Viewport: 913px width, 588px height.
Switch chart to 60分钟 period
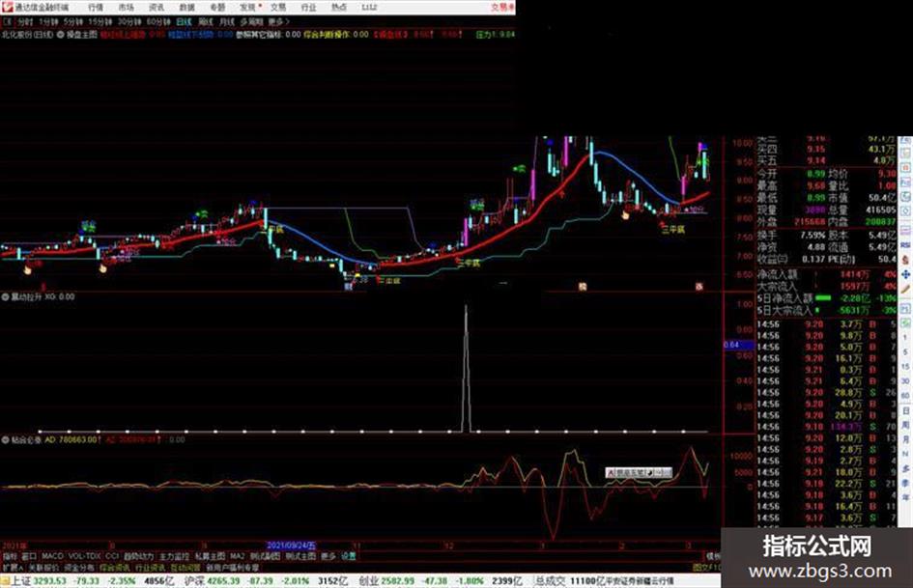[158, 22]
